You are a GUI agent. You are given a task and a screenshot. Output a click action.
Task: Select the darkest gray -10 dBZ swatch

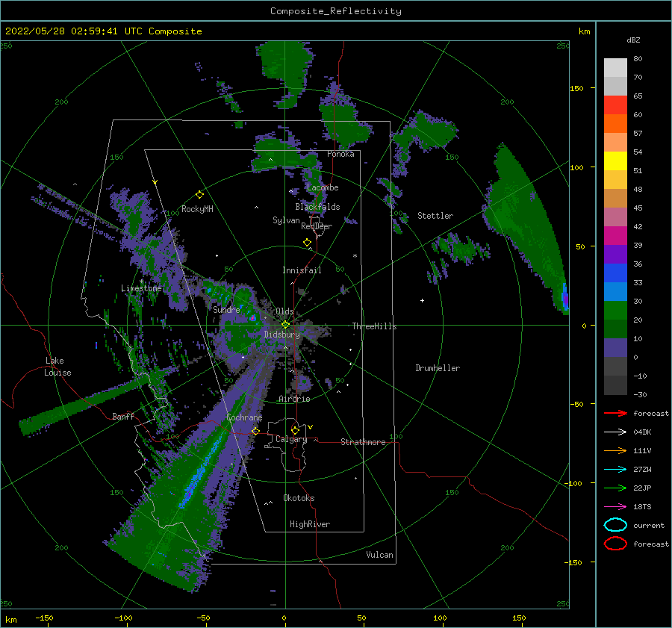(615, 385)
